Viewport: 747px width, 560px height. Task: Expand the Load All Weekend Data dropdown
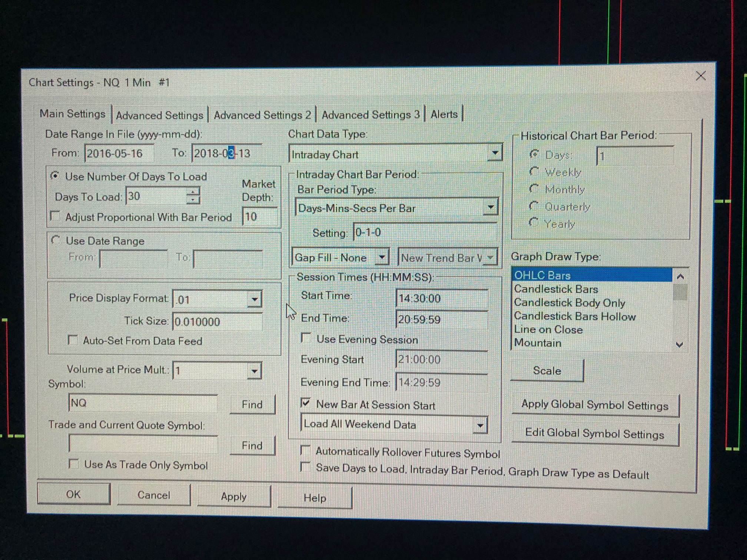coord(480,425)
